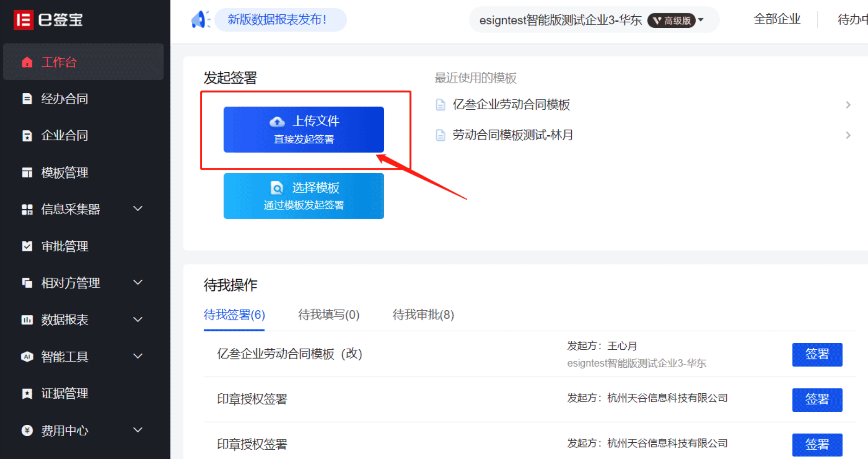Click the esigntest智能版测试企业3-华东 name
The width and height of the screenshot is (868, 459).
pyautogui.click(x=561, y=20)
